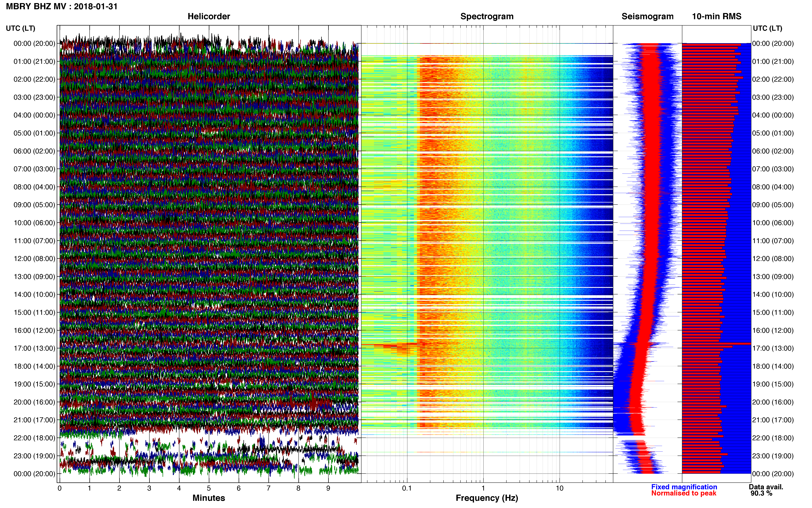
Task: Click the left '20:00 (16:00)' time label
Action: coord(34,402)
